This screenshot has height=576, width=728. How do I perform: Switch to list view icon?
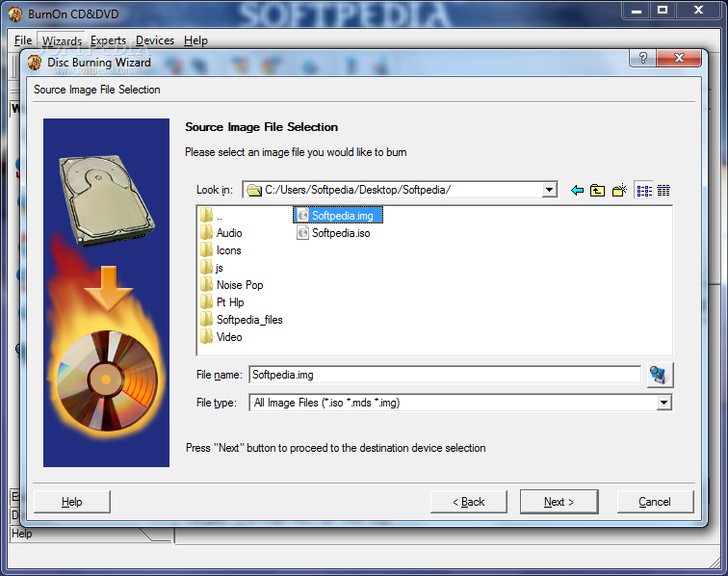[644, 191]
